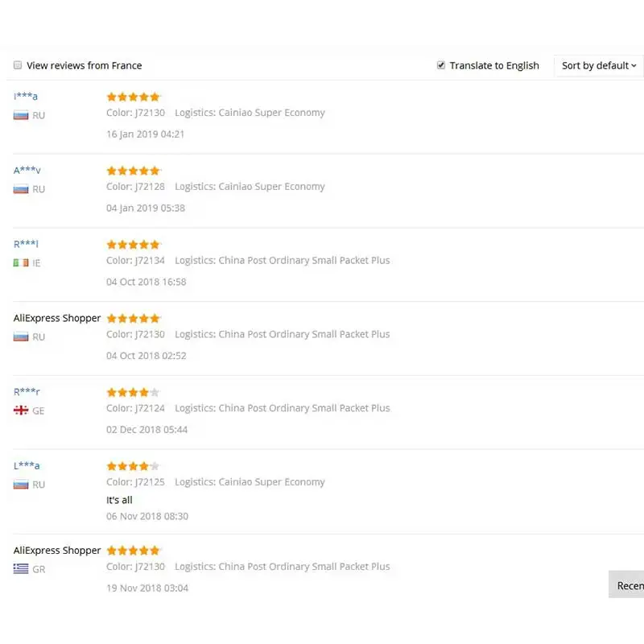644x644 pixels.
Task: Click the Greek flag icon beside GR
Action: [x=21, y=569]
